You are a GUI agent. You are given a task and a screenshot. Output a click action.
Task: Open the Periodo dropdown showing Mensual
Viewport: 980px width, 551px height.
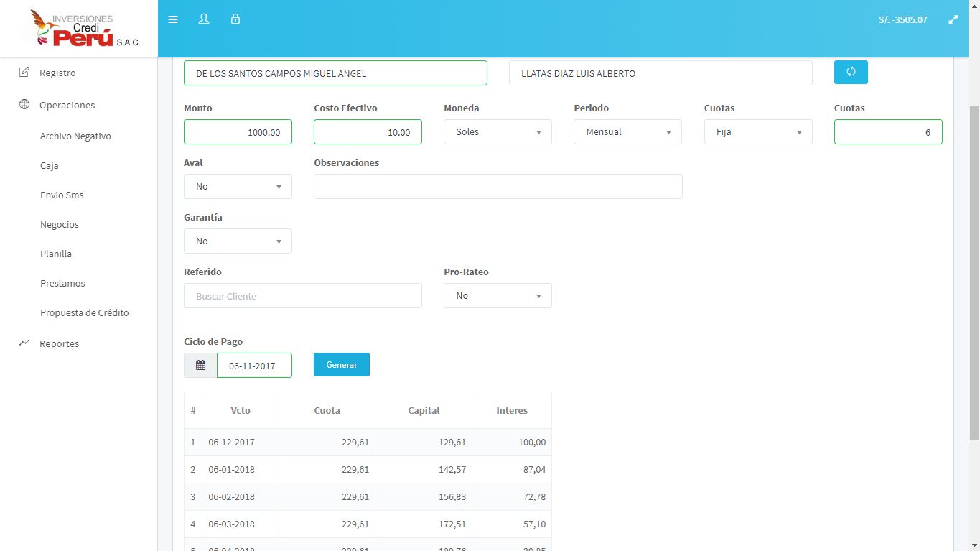tap(627, 132)
